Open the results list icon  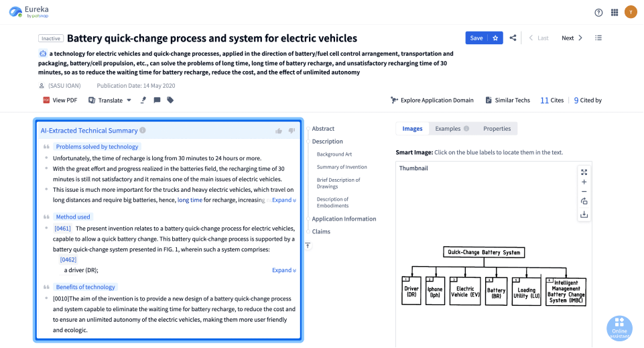[x=598, y=38]
